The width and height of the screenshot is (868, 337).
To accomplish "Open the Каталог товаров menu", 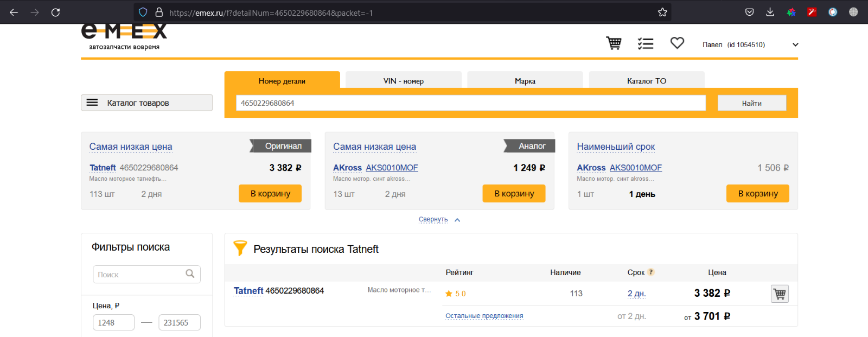I will point(146,103).
